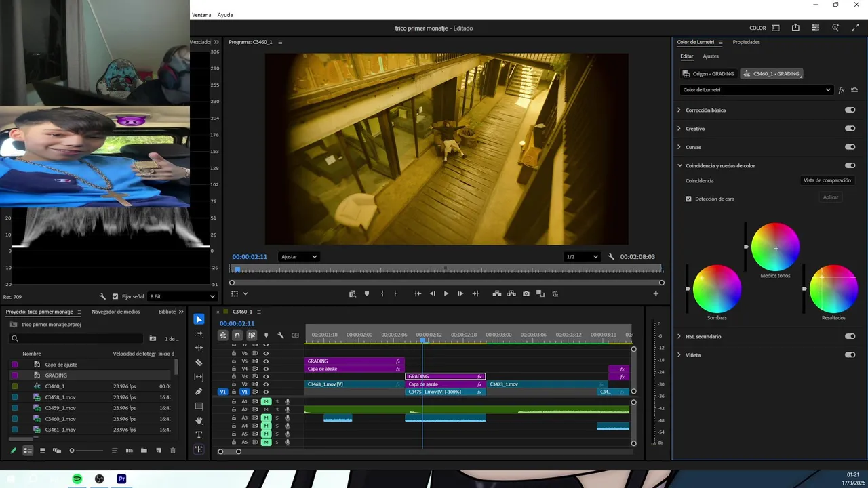Delete selected project item trash icon
The image size is (868, 488).
173,450
